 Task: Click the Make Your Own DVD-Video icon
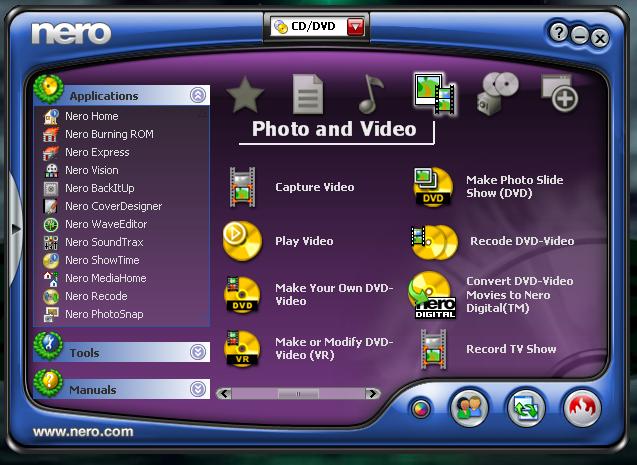[x=242, y=295]
